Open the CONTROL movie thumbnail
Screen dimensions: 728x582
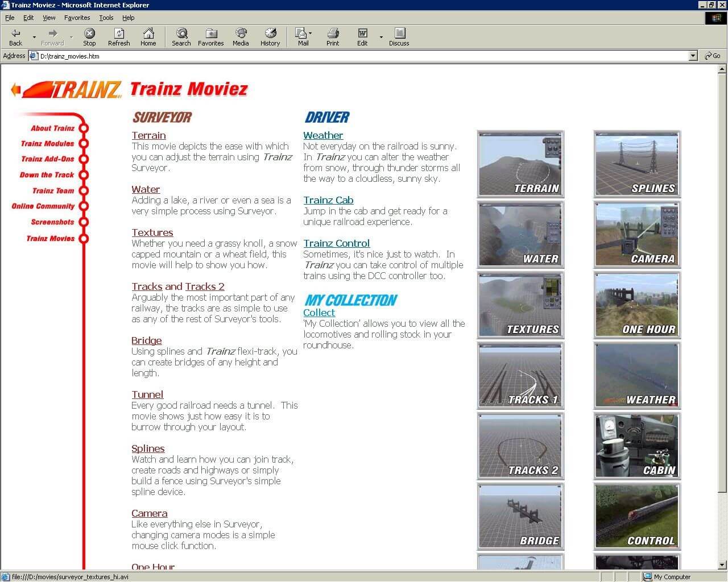637,517
